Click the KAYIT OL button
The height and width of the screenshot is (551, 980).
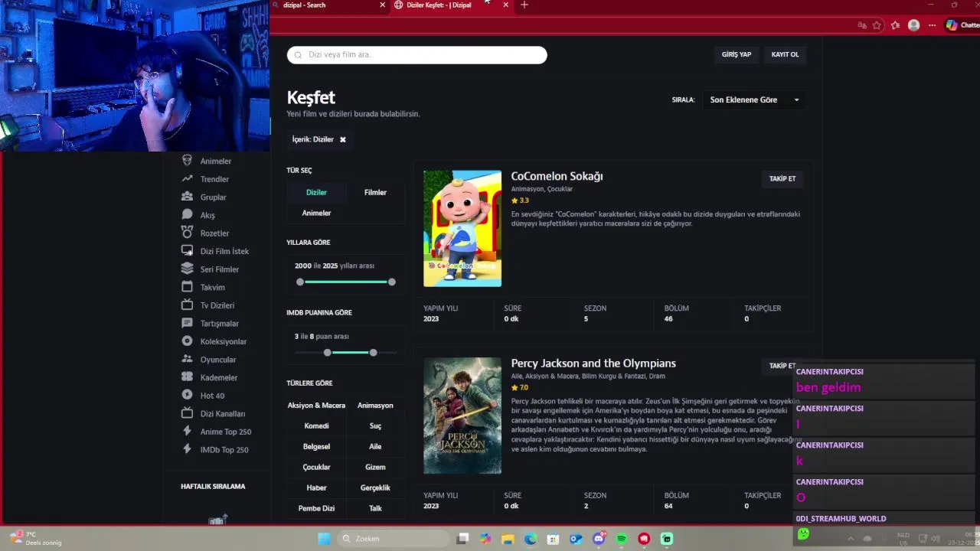pyautogui.click(x=785, y=54)
